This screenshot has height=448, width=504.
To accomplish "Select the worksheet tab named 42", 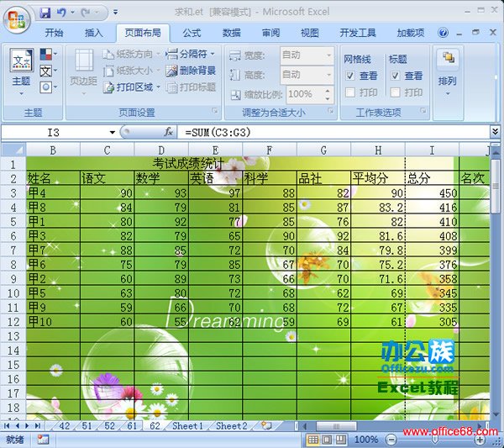I will 65,426.
